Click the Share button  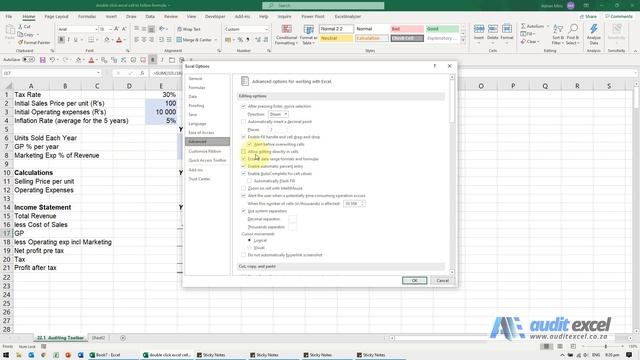[589, 17]
